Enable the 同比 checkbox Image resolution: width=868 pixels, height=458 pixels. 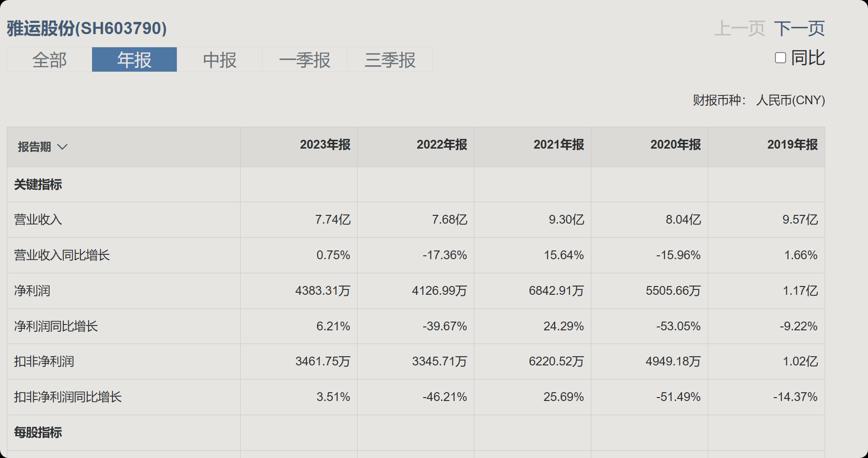point(780,58)
